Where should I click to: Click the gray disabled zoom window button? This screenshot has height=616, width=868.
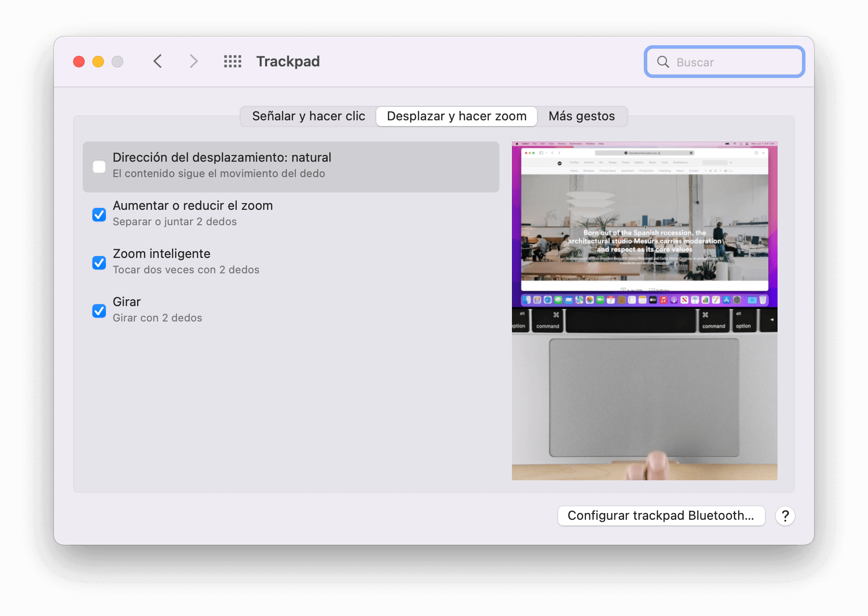117,62
